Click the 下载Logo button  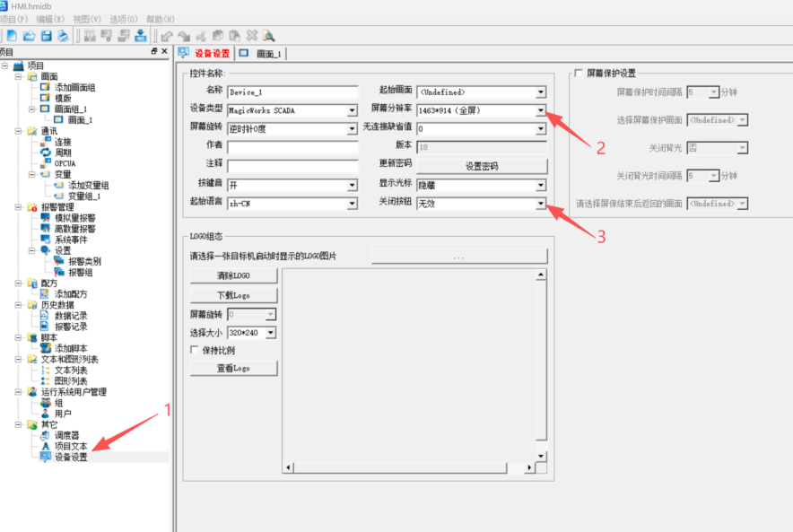233,295
